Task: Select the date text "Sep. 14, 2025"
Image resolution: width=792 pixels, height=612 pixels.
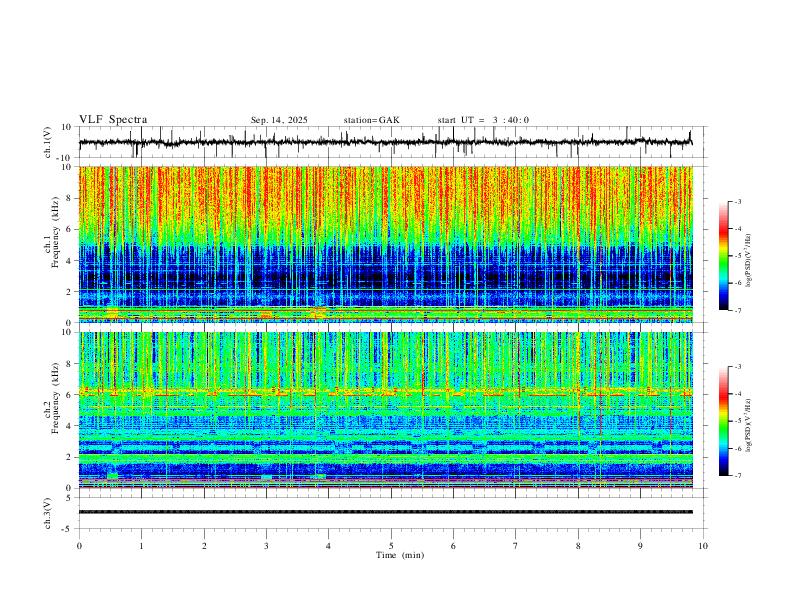Action: (x=279, y=120)
